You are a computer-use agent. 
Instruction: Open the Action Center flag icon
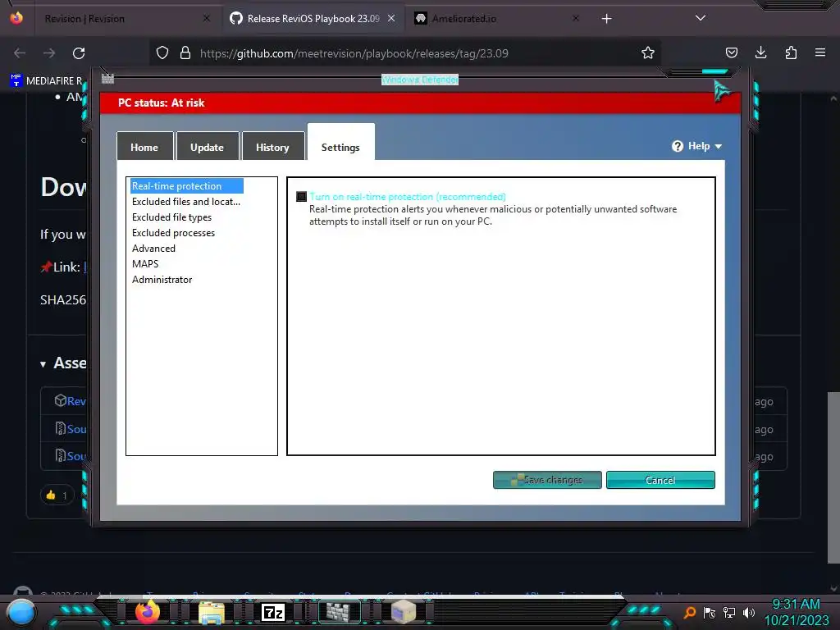point(710,612)
